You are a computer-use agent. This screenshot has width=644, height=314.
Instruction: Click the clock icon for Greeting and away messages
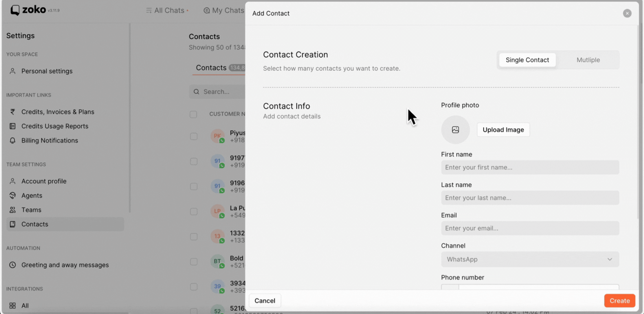click(13, 265)
